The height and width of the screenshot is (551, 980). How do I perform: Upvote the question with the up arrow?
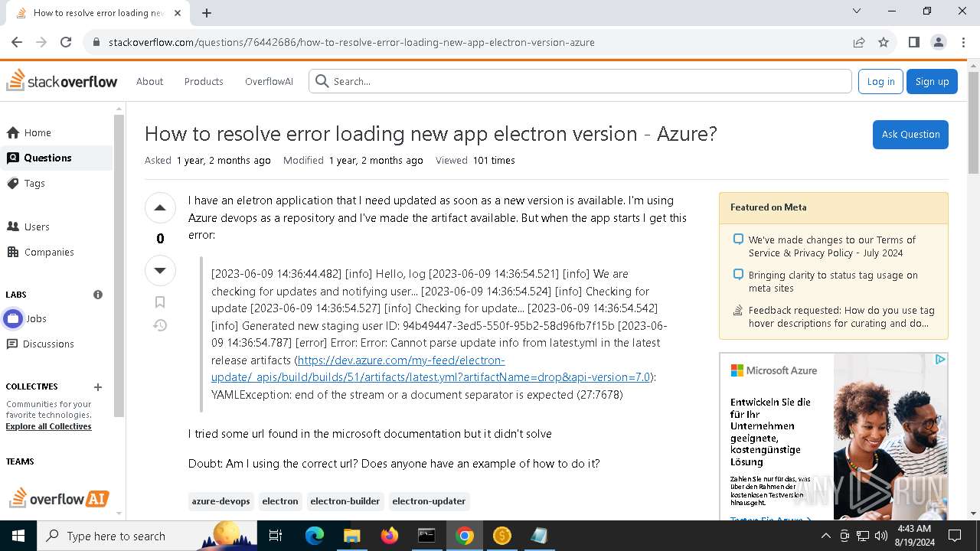point(160,207)
